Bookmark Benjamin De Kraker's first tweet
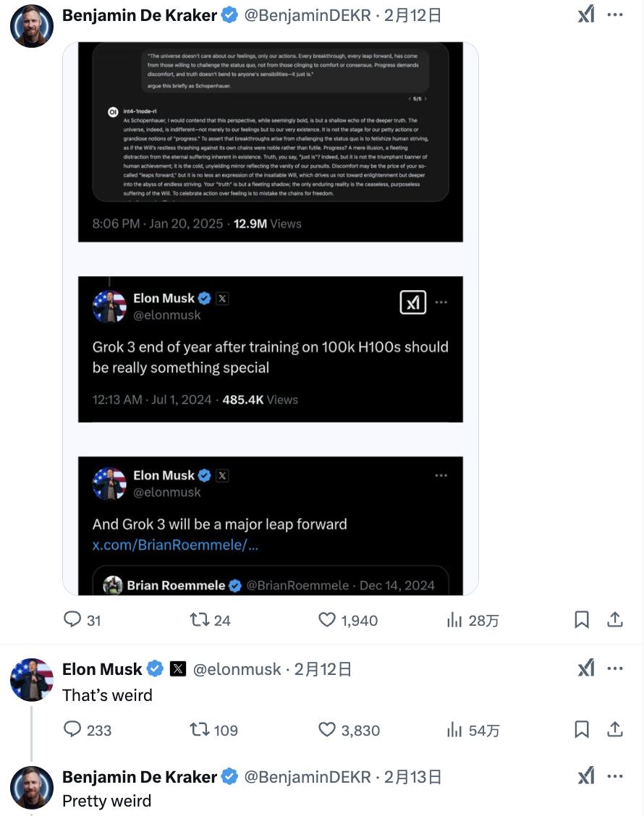Image resolution: width=644 pixels, height=816 pixels. coord(582,620)
